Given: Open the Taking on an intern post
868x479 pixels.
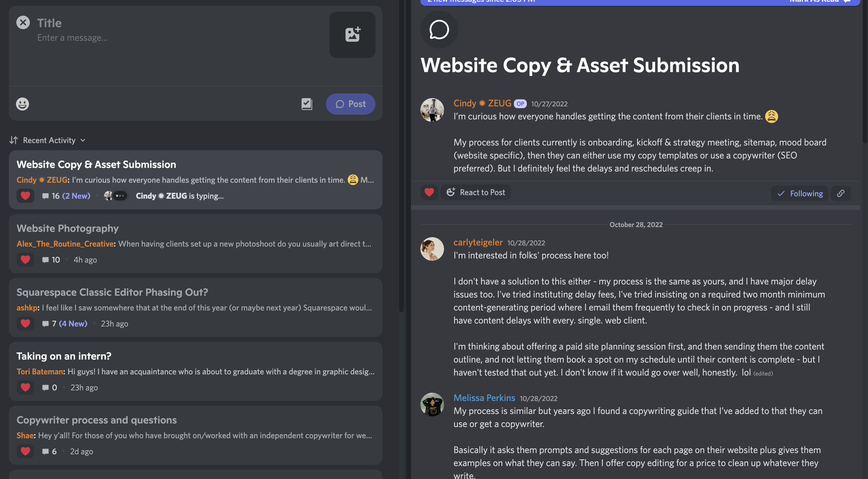Looking at the screenshot, I should (x=64, y=356).
